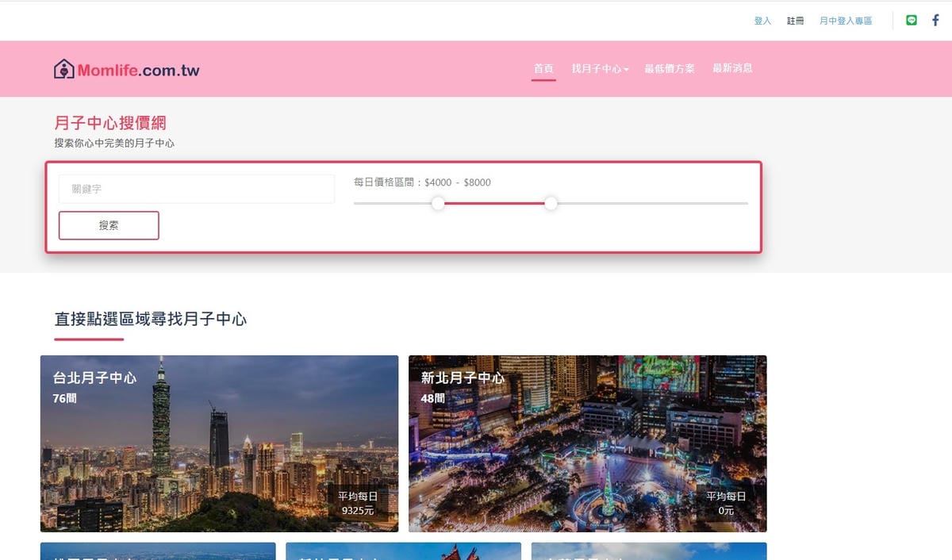This screenshot has width=952, height=560.
Task: Open the 登入 login link
Action: (x=762, y=21)
